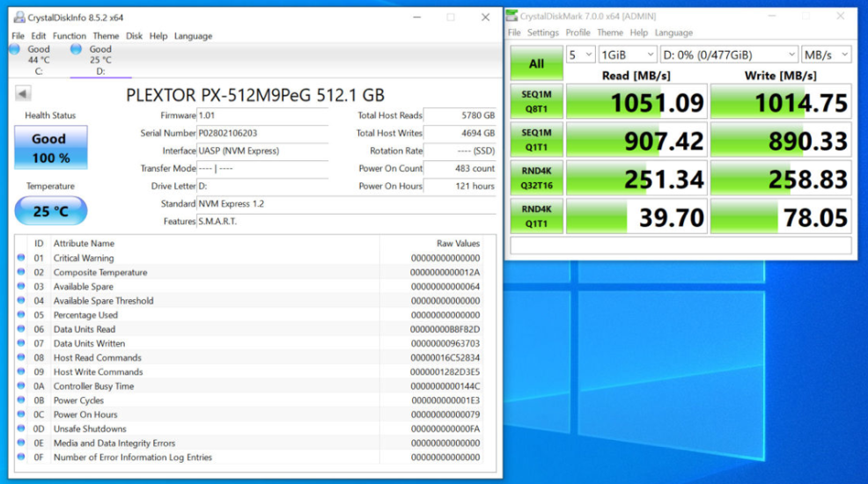Click the Good 100 % health status button

click(50, 147)
